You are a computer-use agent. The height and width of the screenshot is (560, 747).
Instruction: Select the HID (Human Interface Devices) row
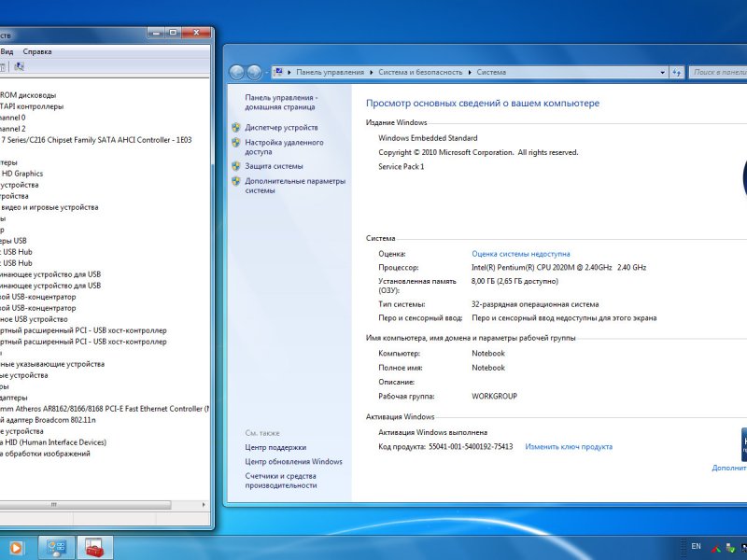53,442
